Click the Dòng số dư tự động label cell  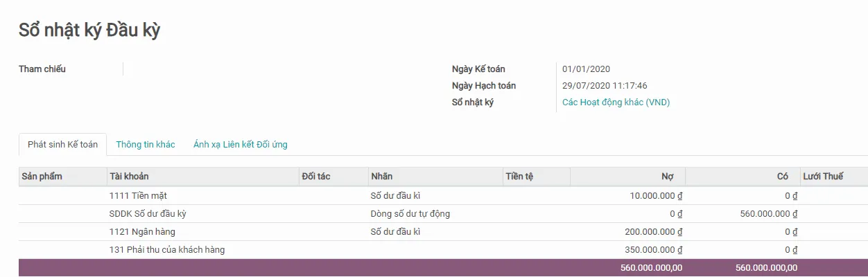click(x=410, y=214)
